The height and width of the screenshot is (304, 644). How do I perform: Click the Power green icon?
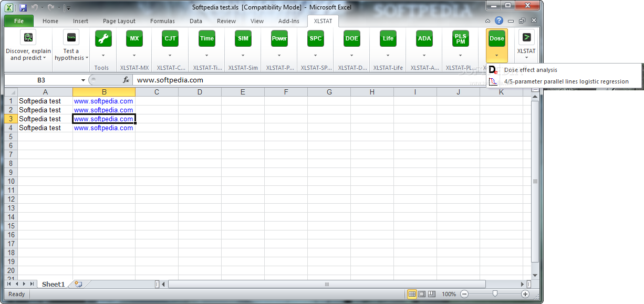pyautogui.click(x=279, y=38)
